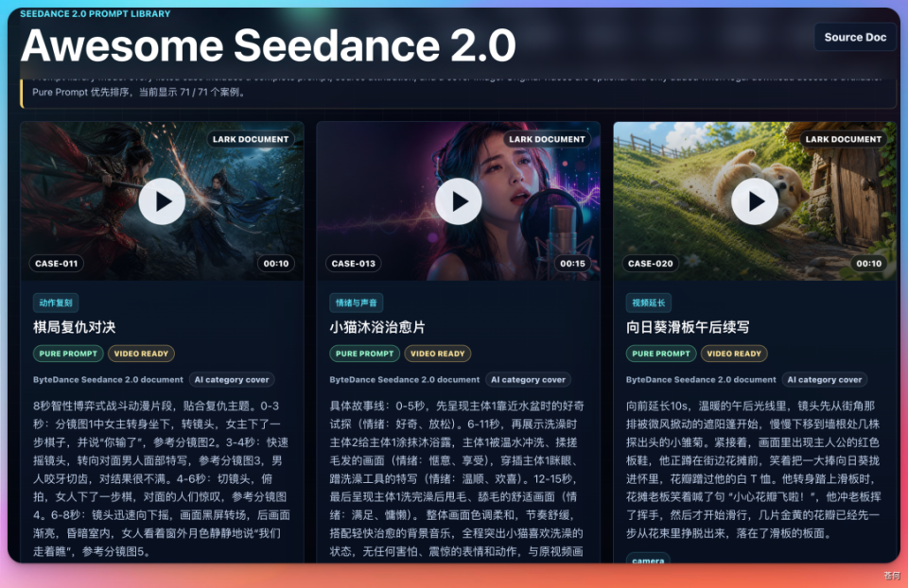Click AI category cover tag on 向日葵滑板午后续写 card

[x=825, y=380]
